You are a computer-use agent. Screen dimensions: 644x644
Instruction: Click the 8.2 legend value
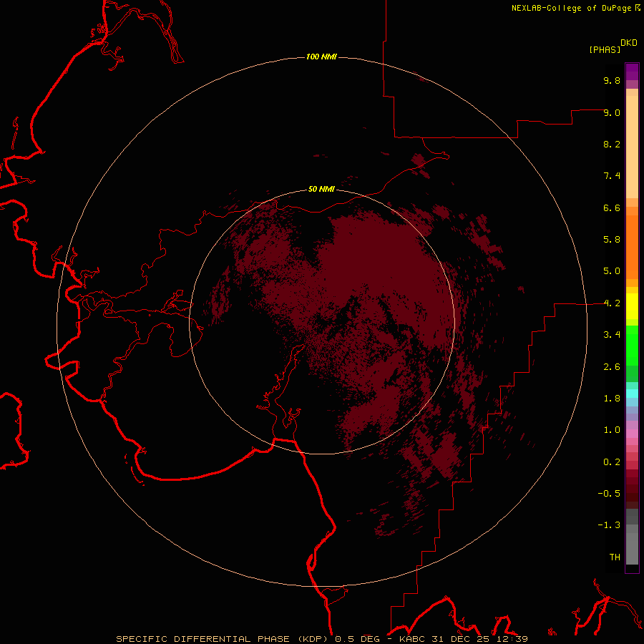pos(612,144)
